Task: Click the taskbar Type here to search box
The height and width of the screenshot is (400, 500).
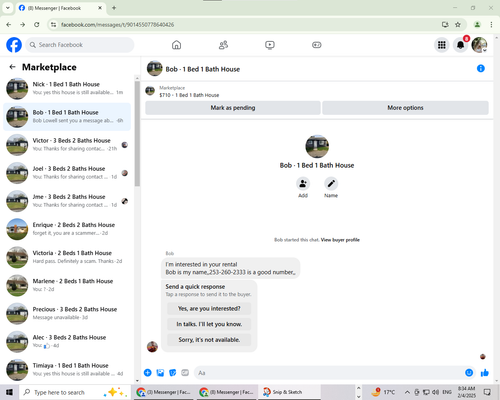Action: pos(76,392)
